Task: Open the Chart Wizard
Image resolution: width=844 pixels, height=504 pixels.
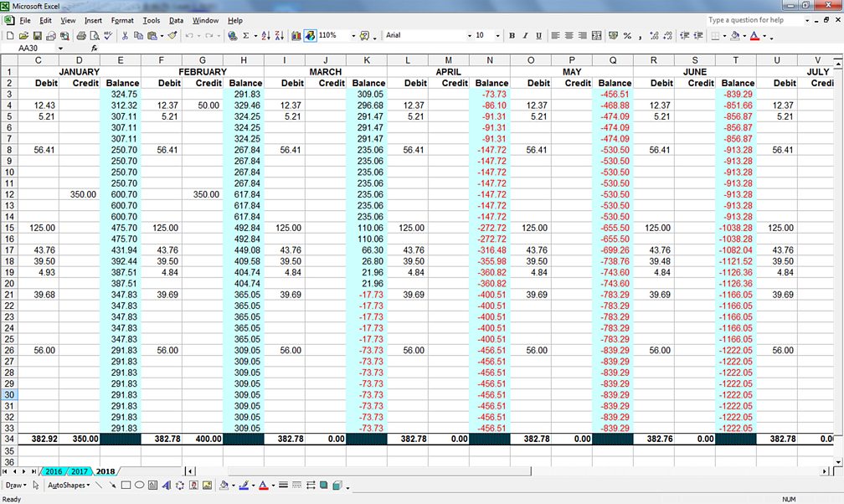Action: [296, 35]
